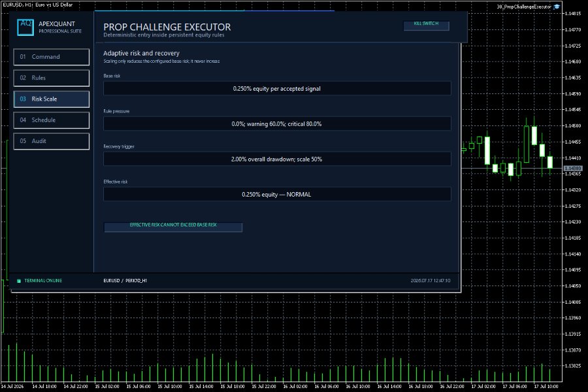Click the ApexQuant AQ logo icon
Screen dimensions: 588x392
25,27
